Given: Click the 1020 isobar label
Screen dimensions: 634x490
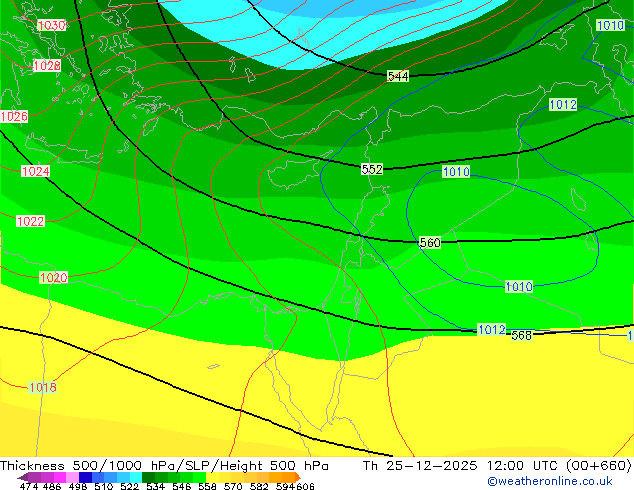Looking at the screenshot, I should tap(53, 278).
